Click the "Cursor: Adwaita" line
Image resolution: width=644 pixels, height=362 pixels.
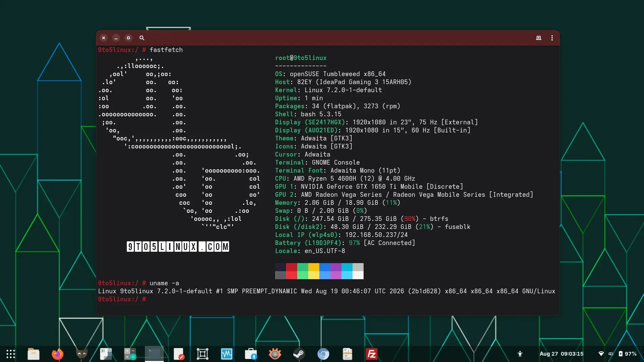coord(303,155)
